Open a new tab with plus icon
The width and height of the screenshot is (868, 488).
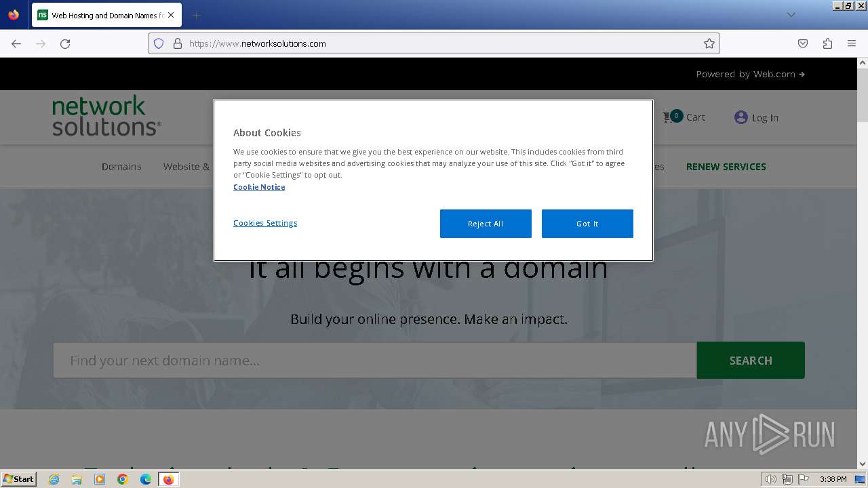[x=196, y=15]
